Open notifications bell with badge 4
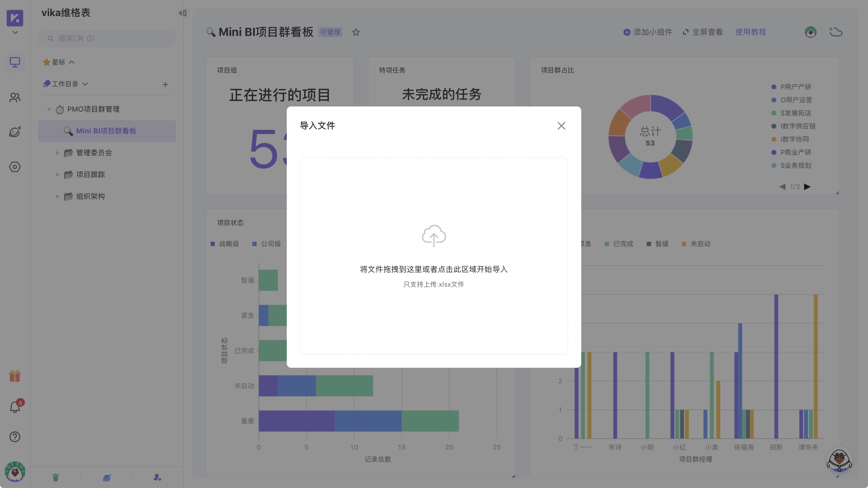This screenshot has width=868, height=488. [15, 407]
